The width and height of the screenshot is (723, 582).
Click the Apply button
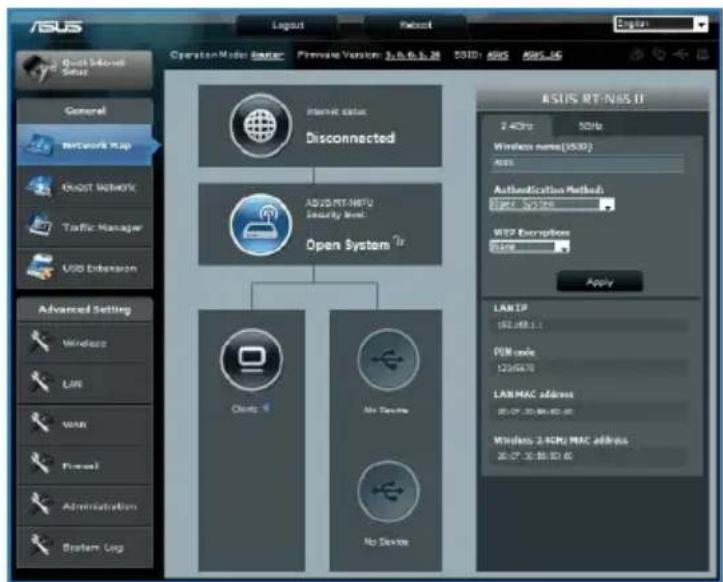click(599, 282)
